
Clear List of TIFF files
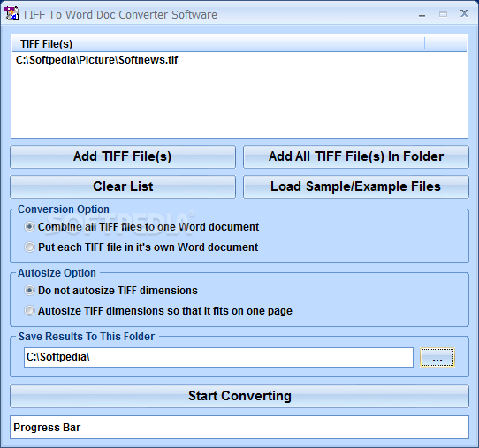click(123, 186)
